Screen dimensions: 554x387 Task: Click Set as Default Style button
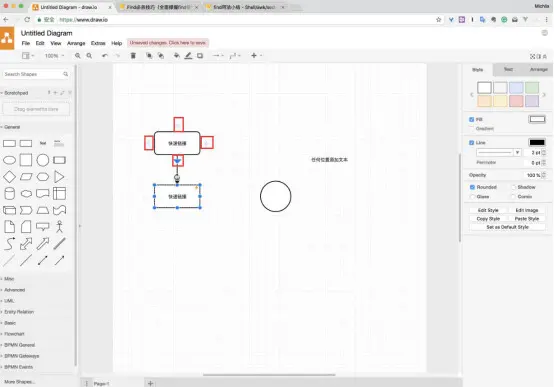click(x=507, y=227)
